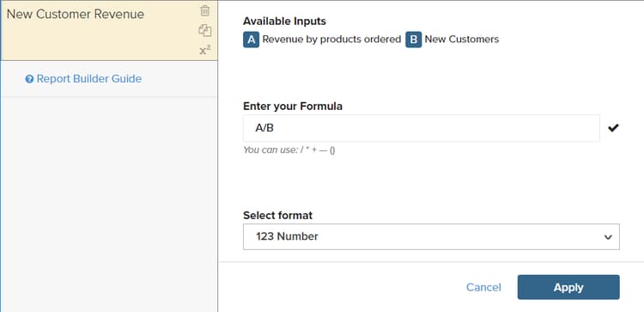Click the Revenue by products ordered label

(x=331, y=40)
